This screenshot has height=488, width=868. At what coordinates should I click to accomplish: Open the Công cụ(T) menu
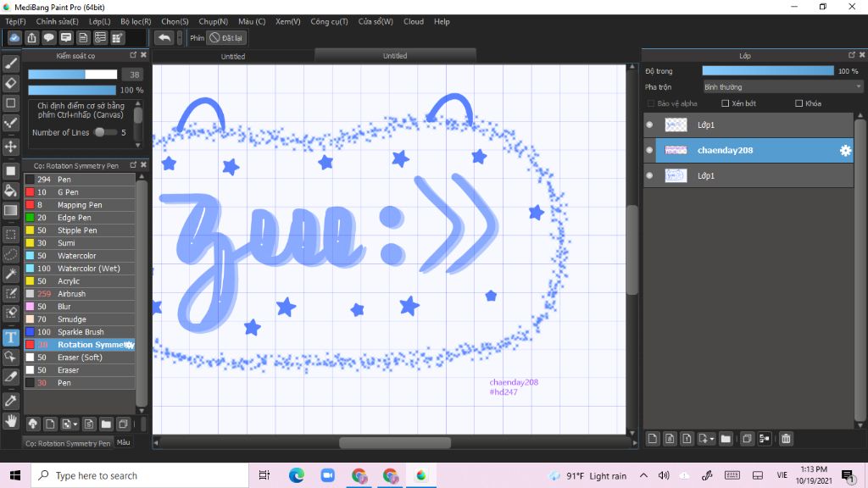point(329,21)
